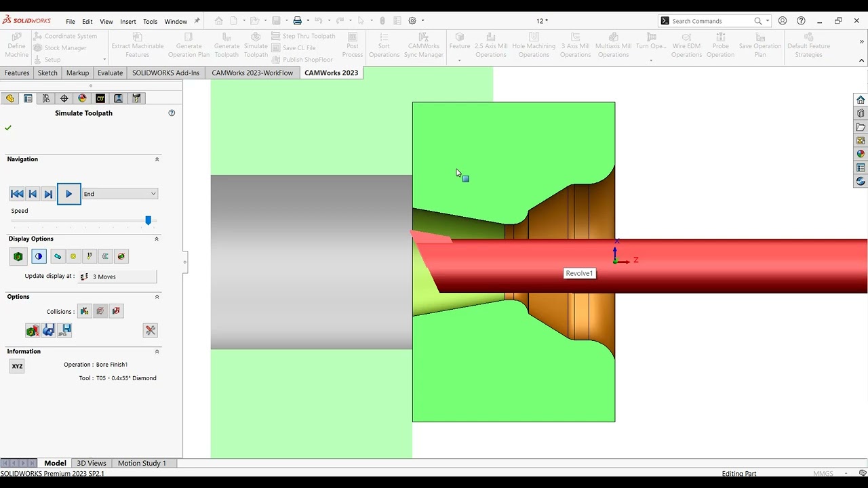Image resolution: width=868 pixels, height=488 pixels.
Task: Open the CAMWorks tools tree tab icon
Action: (136, 98)
